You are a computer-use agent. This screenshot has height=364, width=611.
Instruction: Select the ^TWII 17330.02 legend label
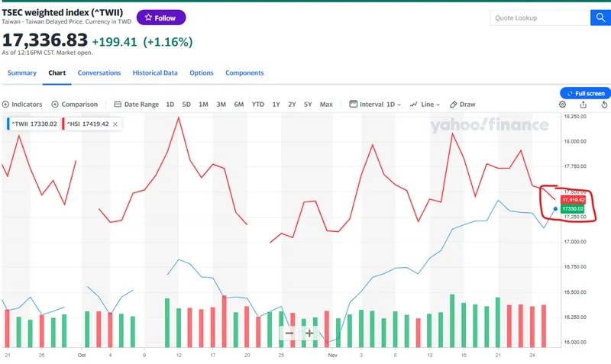(34, 124)
